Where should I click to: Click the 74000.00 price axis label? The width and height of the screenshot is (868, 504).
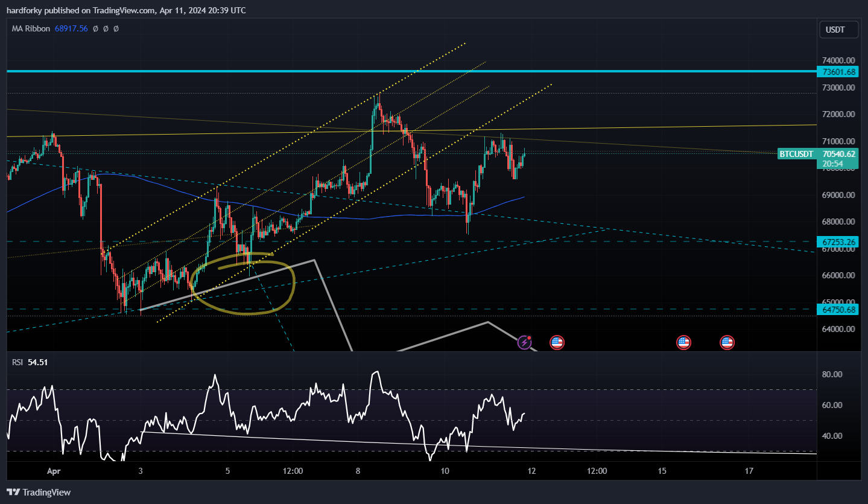click(838, 60)
